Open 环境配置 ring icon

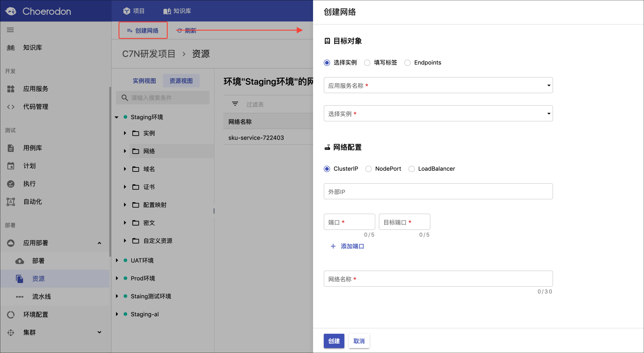pyautogui.click(x=11, y=315)
